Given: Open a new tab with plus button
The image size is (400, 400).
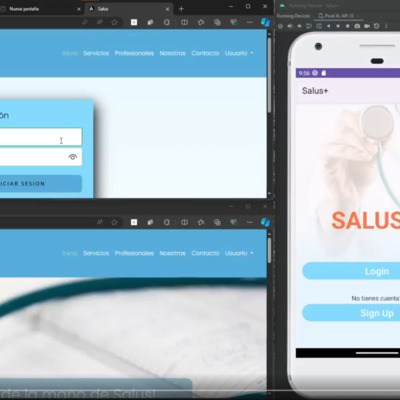Looking at the screenshot, I should (181, 9).
